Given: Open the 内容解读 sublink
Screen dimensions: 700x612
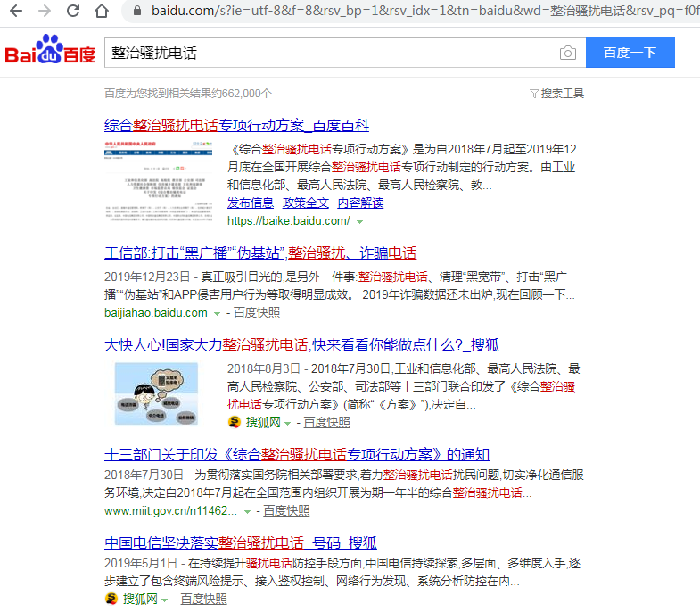Looking at the screenshot, I should click(x=361, y=203).
